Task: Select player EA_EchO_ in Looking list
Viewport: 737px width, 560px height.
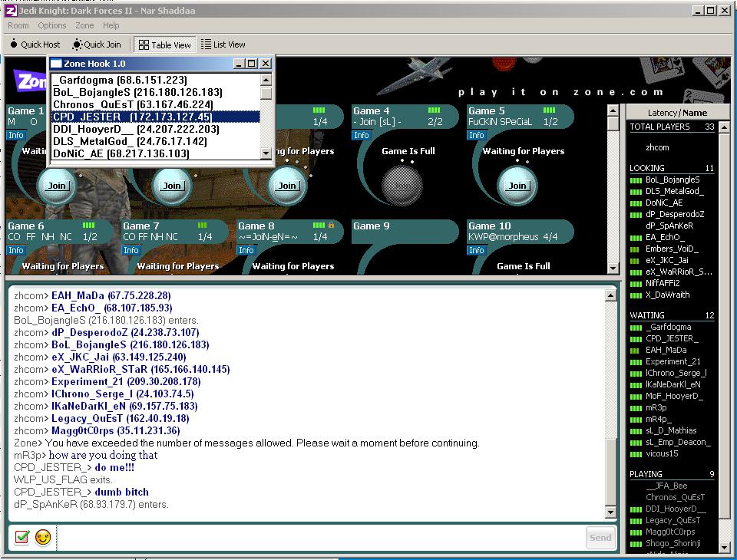Action: click(x=665, y=237)
